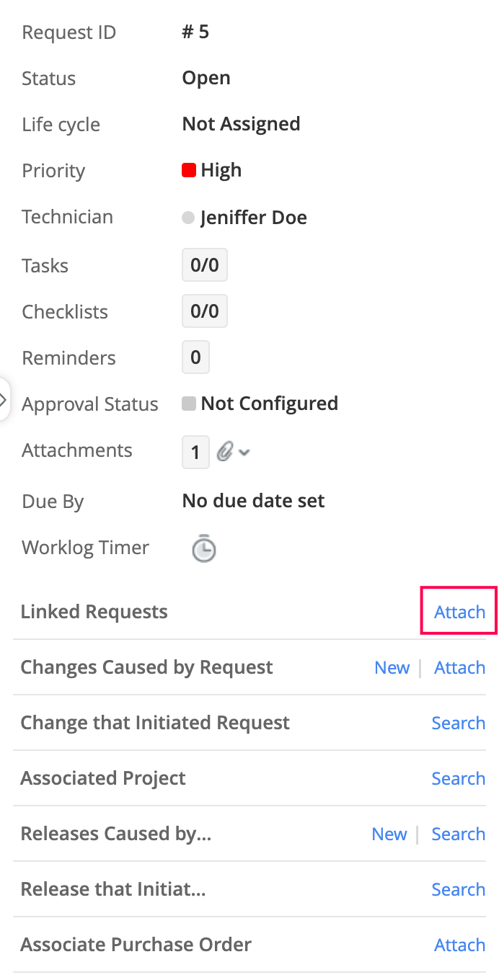Attach a Linked Request
The image size is (499, 980).
(x=459, y=612)
